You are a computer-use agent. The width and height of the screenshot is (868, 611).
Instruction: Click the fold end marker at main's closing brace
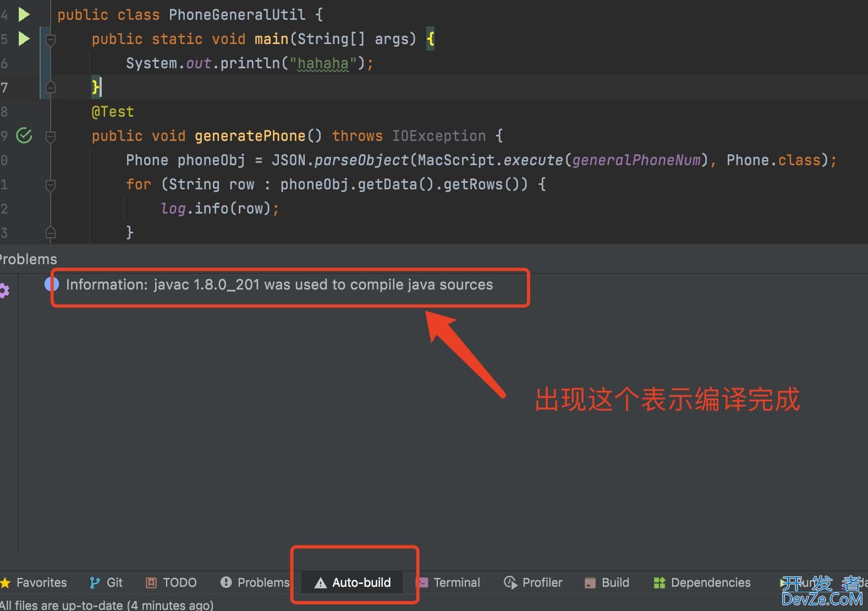tap(51, 87)
